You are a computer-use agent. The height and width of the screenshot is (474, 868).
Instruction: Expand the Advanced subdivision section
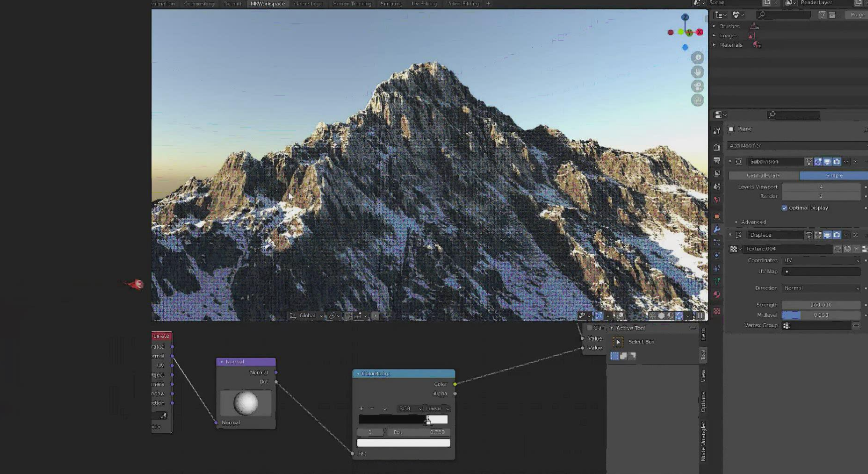[x=737, y=222]
